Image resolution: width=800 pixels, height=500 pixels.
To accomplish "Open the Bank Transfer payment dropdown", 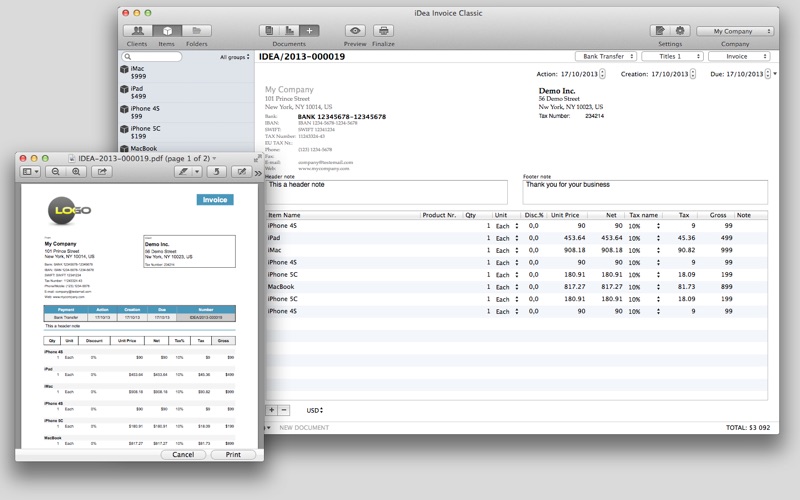I will click(x=605, y=57).
